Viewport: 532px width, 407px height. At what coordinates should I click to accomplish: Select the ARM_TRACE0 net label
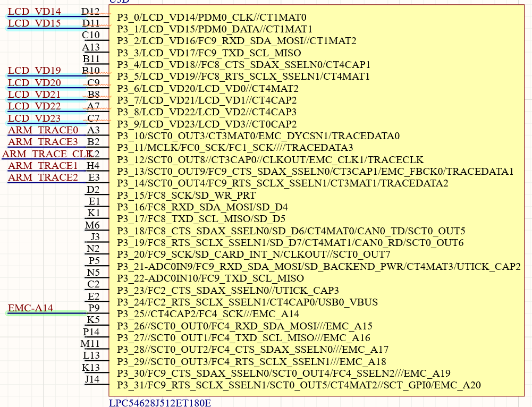[43, 130]
